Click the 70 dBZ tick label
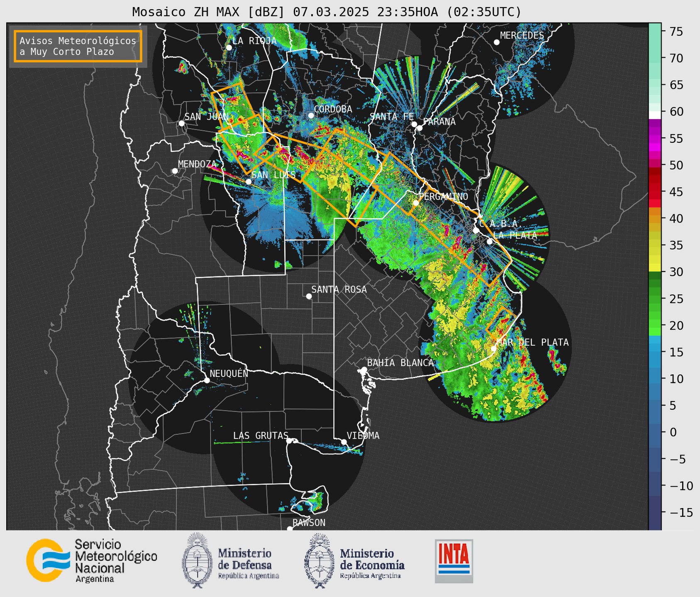The height and width of the screenshot is (597, 700). pyautogui.click(x=676, y=58)
